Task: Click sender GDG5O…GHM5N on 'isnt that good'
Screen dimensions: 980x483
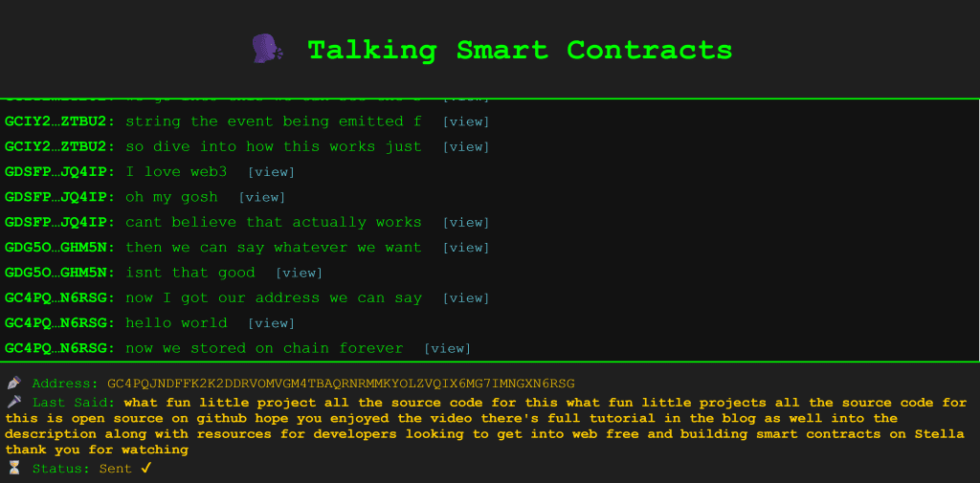Action: pyautogui.click(x=60, y=273)
